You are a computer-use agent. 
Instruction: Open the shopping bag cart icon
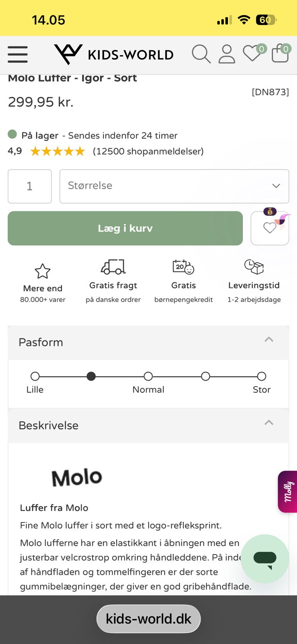pyautogui.click(x=280, y=54)
